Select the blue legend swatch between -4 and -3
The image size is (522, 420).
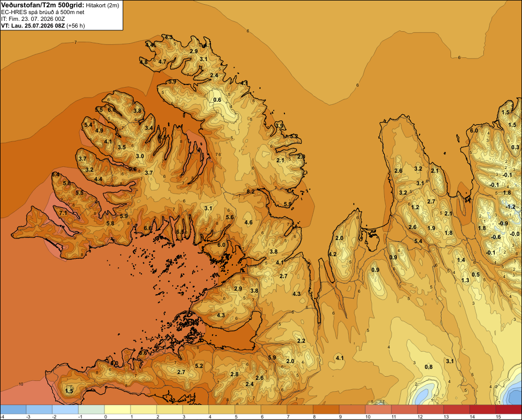[x=14, y=409]
